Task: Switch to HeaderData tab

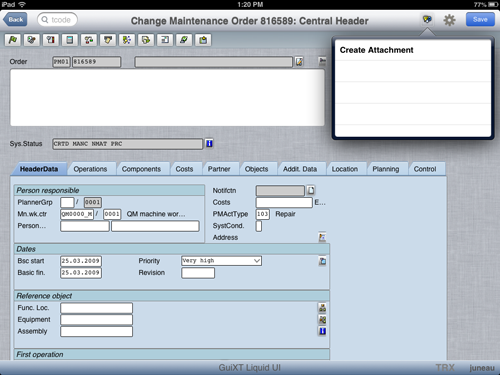Action: pos(39,169)
